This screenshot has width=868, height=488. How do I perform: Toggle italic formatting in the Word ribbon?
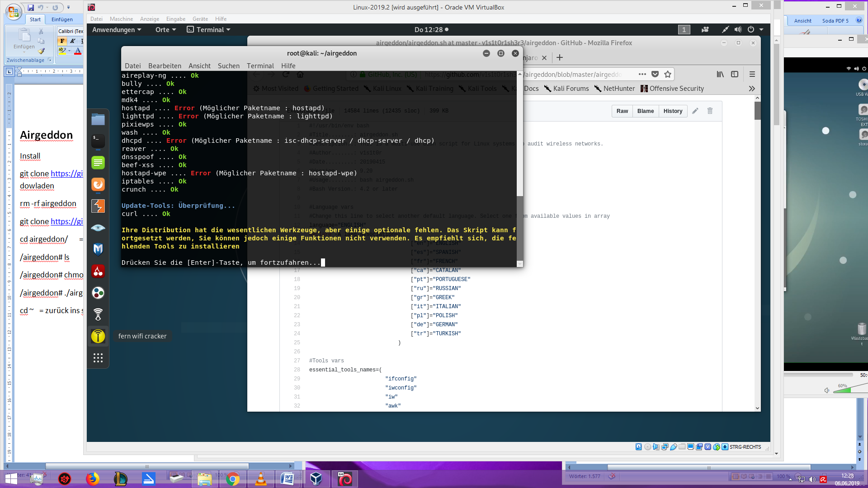(x=72, y=41)
